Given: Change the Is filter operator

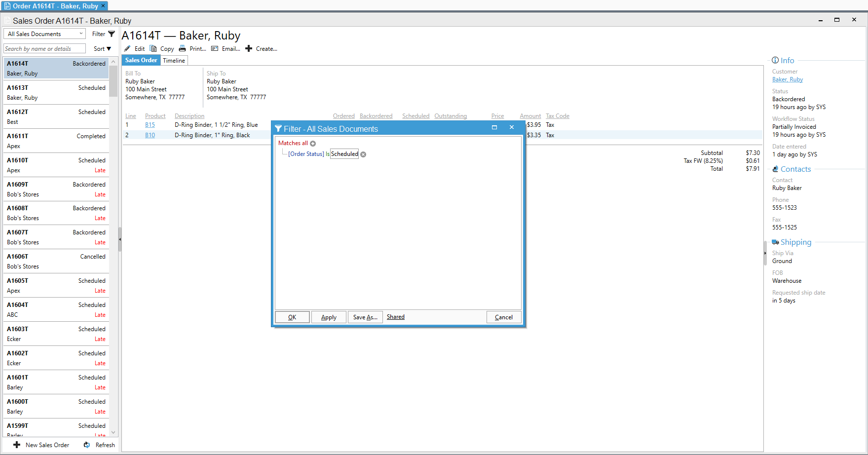Looking at the screenshot, I should (328, 154).
